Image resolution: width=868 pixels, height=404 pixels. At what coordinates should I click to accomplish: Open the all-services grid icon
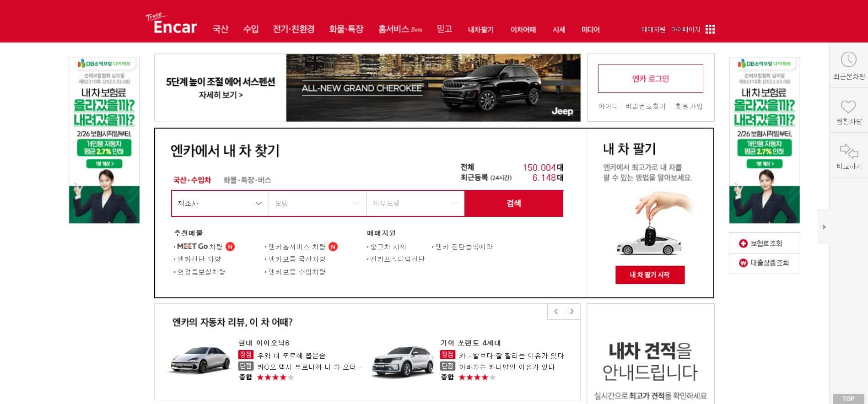point(710,29)
